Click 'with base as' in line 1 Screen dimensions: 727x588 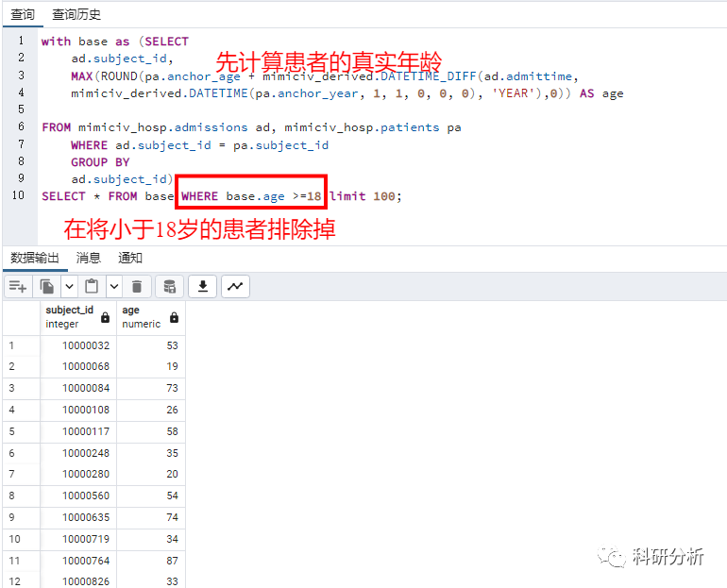pos(85,42)
